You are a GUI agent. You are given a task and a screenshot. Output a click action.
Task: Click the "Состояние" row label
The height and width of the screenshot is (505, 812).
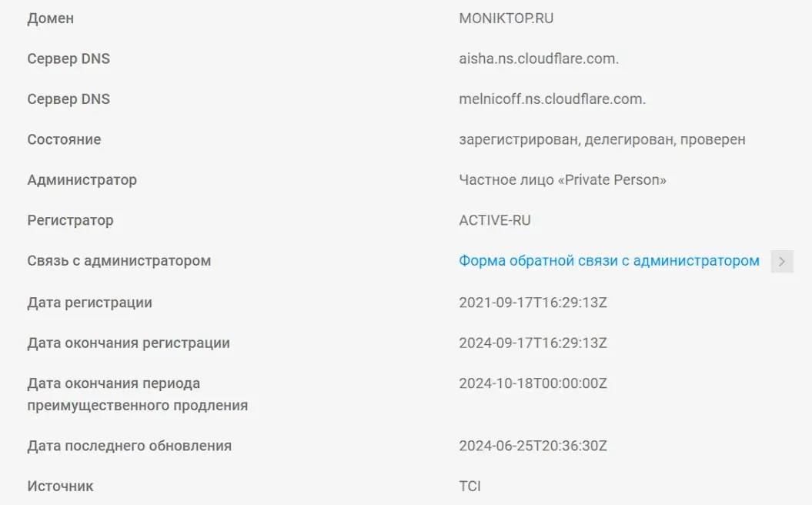64,140
